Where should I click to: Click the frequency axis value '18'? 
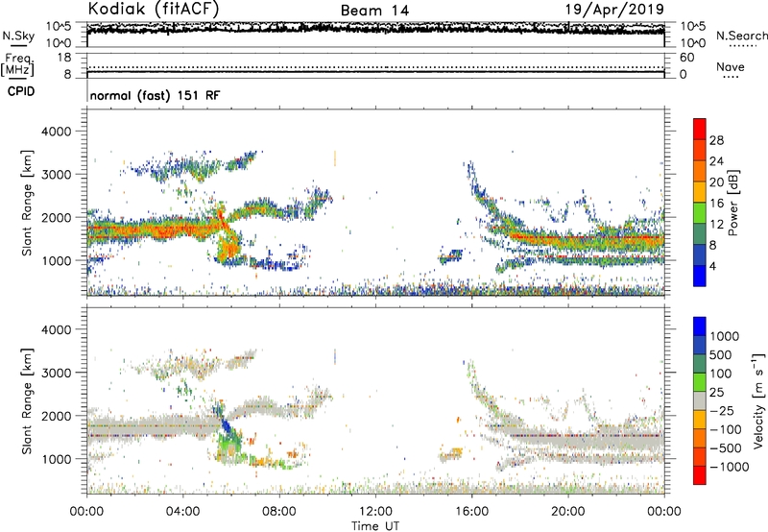64,58
